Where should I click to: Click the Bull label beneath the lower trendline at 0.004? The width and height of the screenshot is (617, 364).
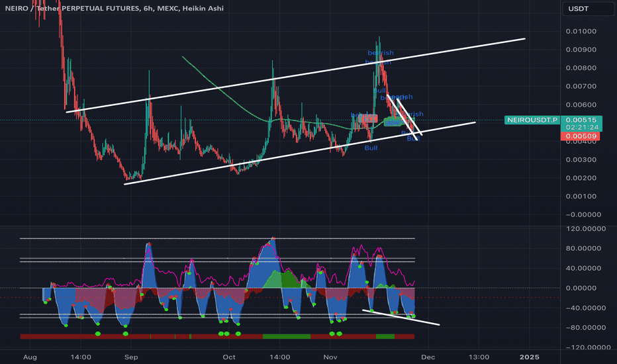click(371, 148)
